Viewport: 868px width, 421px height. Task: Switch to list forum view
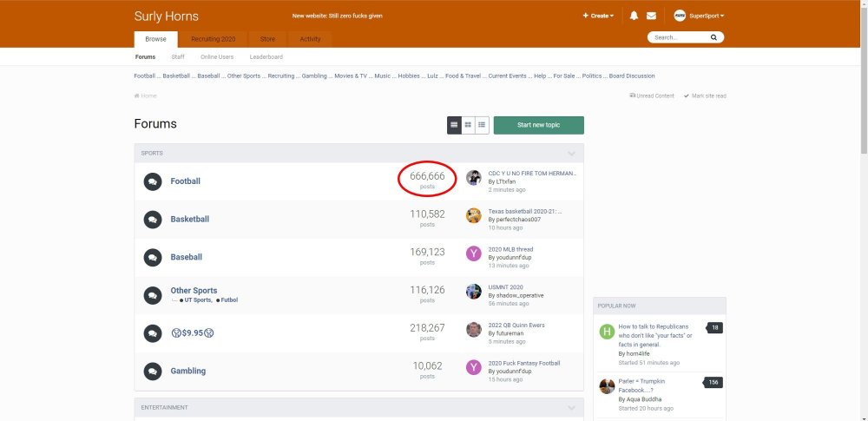coord(482,125)
